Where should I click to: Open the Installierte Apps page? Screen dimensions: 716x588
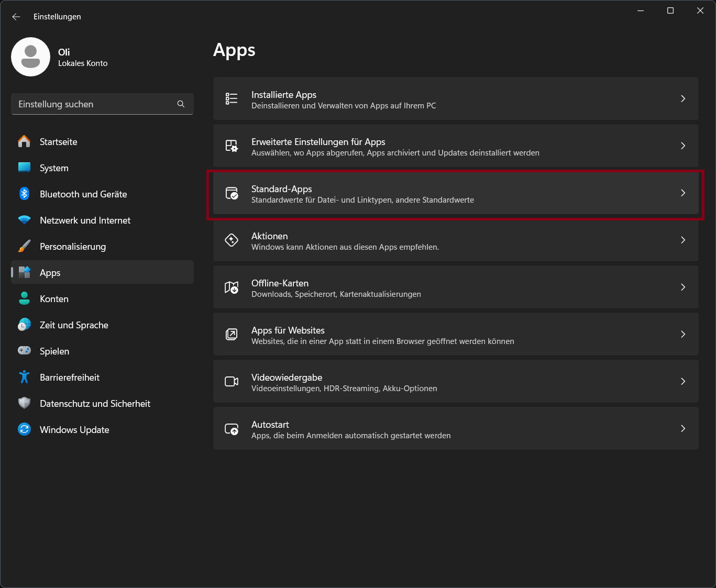click(455, 99)
